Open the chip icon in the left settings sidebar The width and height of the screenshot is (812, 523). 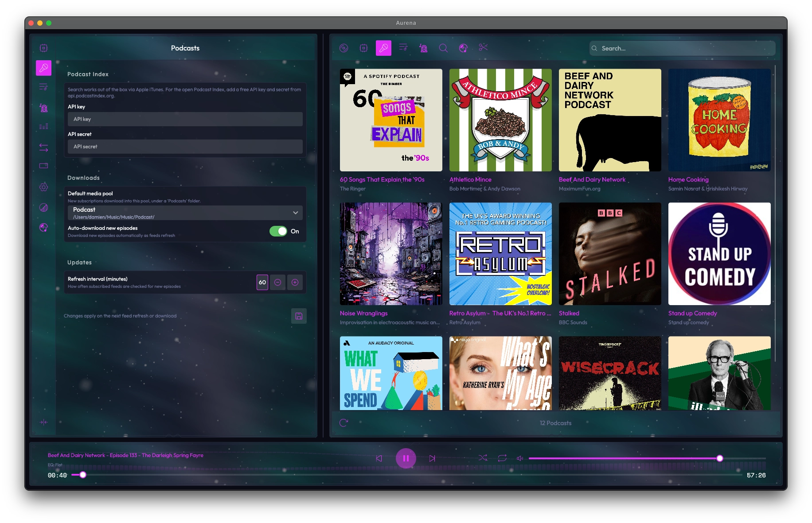pyautogui.click(x=43, y=48)
